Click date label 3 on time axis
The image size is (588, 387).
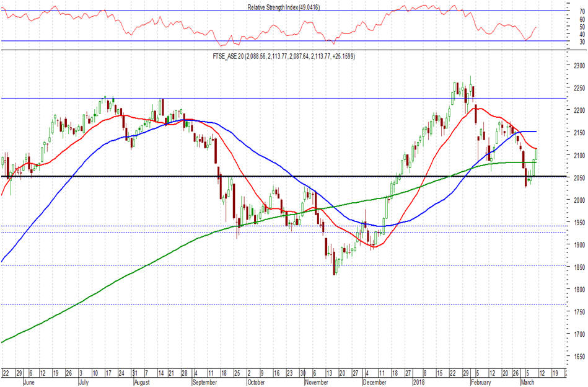(81, 373)
